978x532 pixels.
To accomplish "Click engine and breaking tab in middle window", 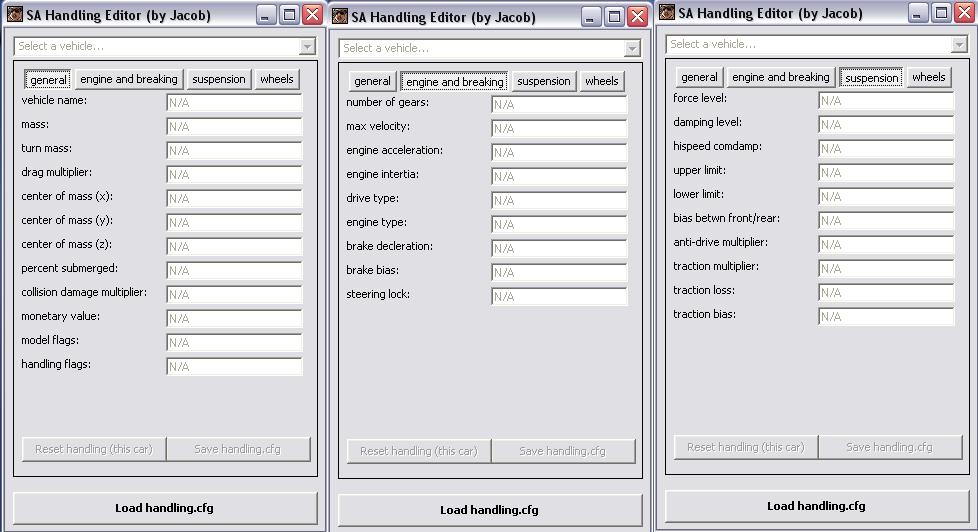I will (454, 81).
